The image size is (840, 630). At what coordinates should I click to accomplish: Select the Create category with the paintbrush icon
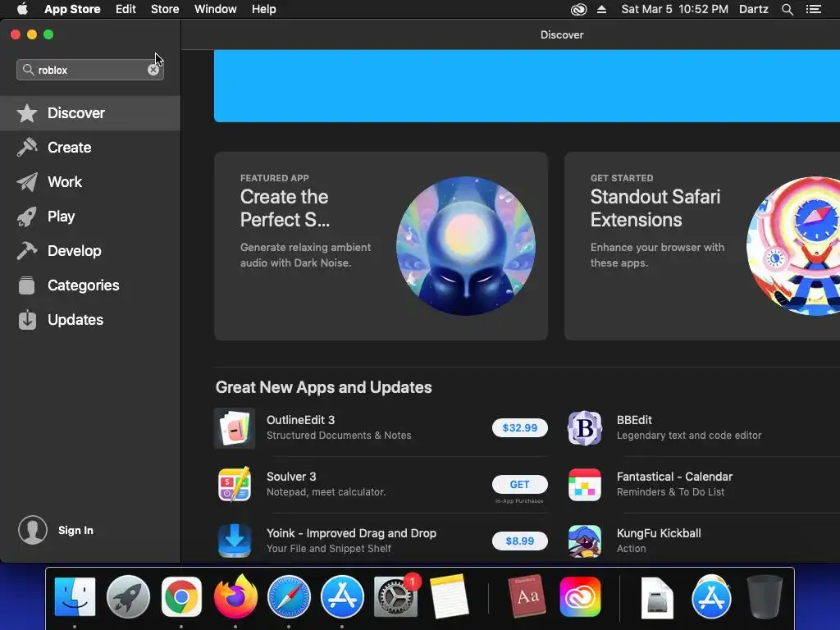[90, 148]
